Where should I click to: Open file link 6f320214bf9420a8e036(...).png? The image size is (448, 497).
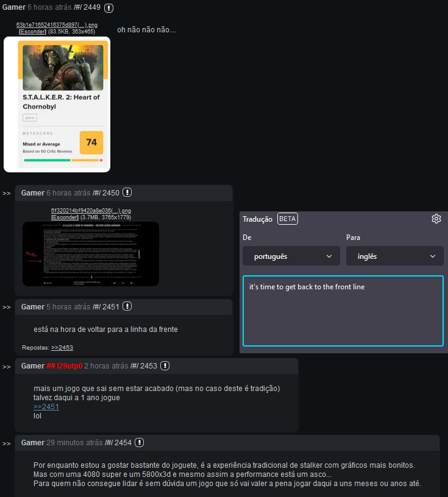[91, 211]
